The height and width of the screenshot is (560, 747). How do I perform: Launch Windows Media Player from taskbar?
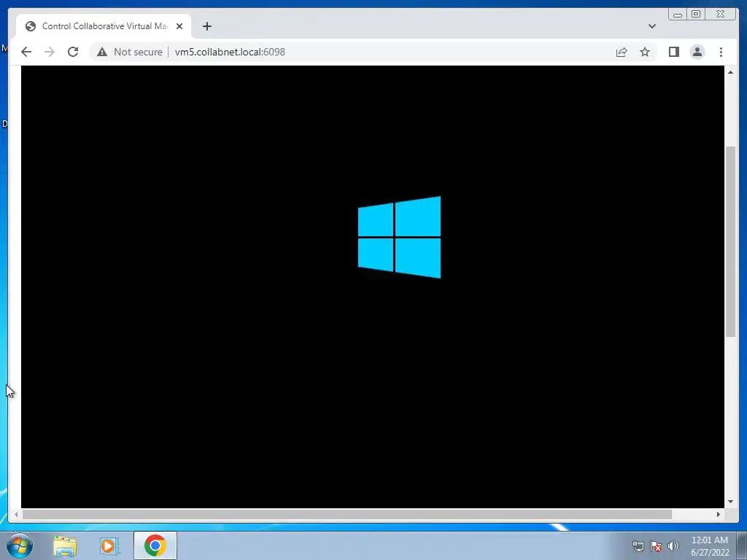[109, 545]
